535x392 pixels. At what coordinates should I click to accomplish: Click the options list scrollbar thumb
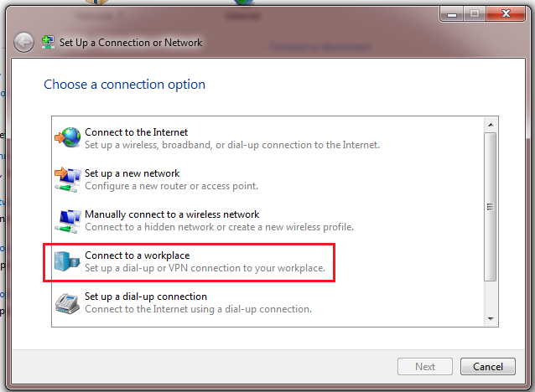tap(491, 205)
